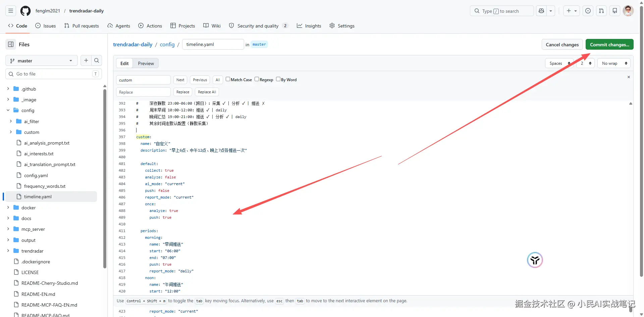Open the user avatar menu

[628, 11]
